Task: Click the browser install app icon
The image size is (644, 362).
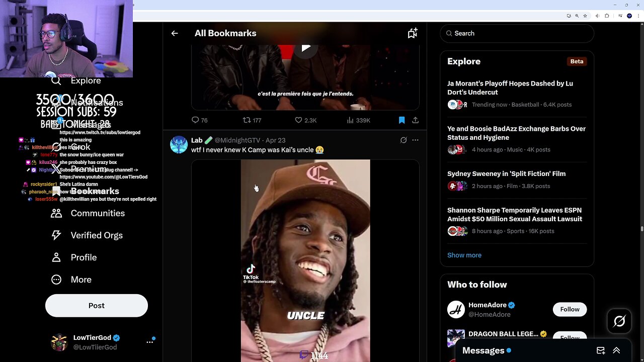Action: (x=569, y=16)
